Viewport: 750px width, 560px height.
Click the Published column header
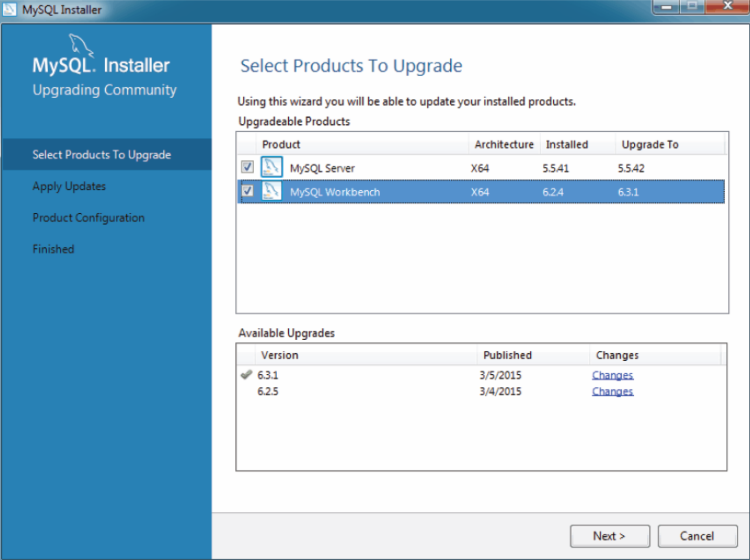point(507,355)
